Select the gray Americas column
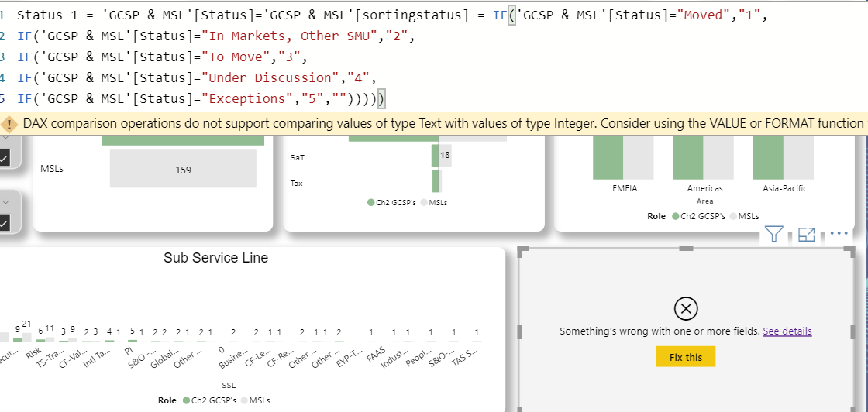 tap(718, 157)
